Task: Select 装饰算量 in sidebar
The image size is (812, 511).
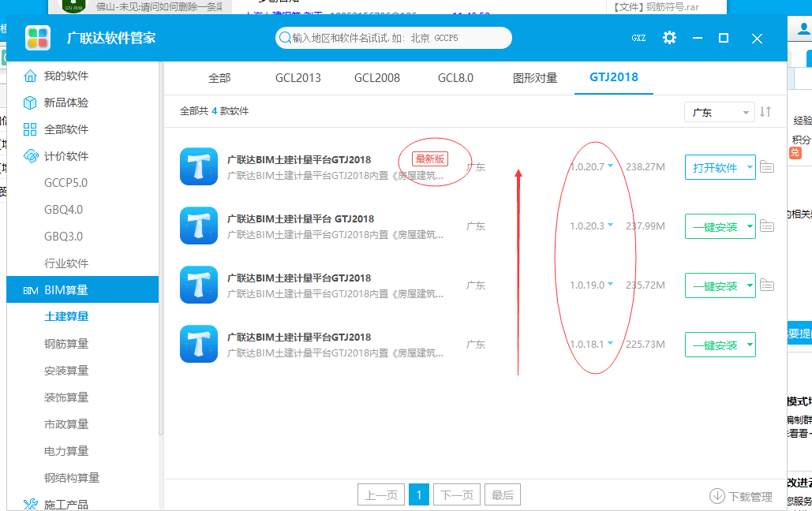Action: 66,397
